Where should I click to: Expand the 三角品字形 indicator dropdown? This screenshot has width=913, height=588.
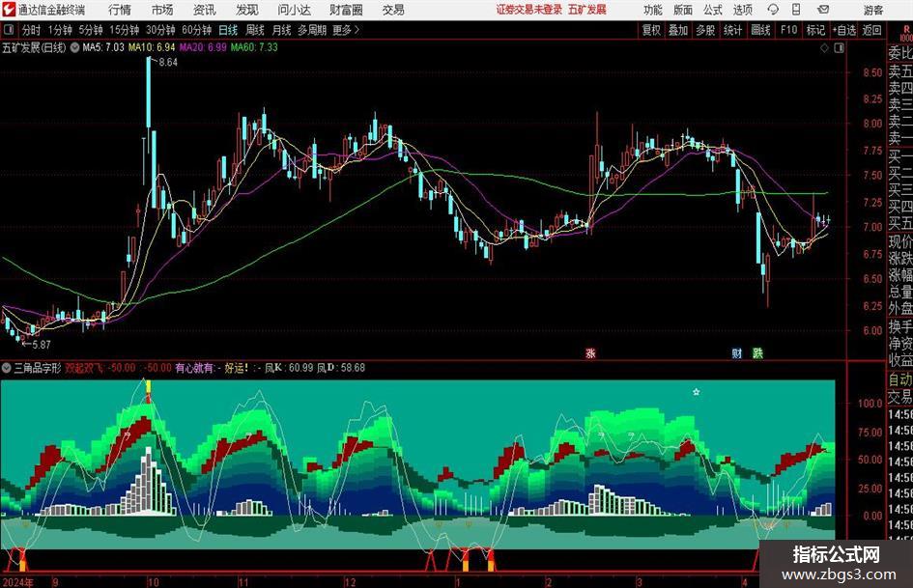pyautogui.click(x=7, y=368)
